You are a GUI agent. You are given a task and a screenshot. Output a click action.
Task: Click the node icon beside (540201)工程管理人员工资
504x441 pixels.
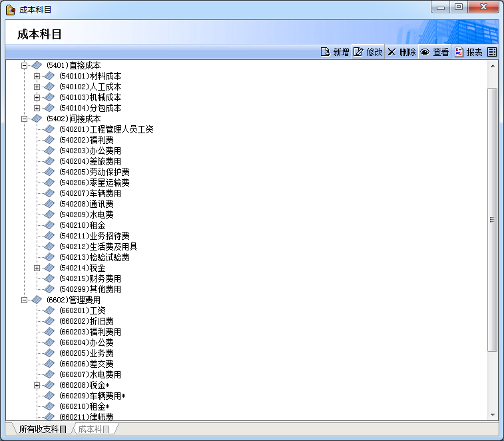click(49, 129)
